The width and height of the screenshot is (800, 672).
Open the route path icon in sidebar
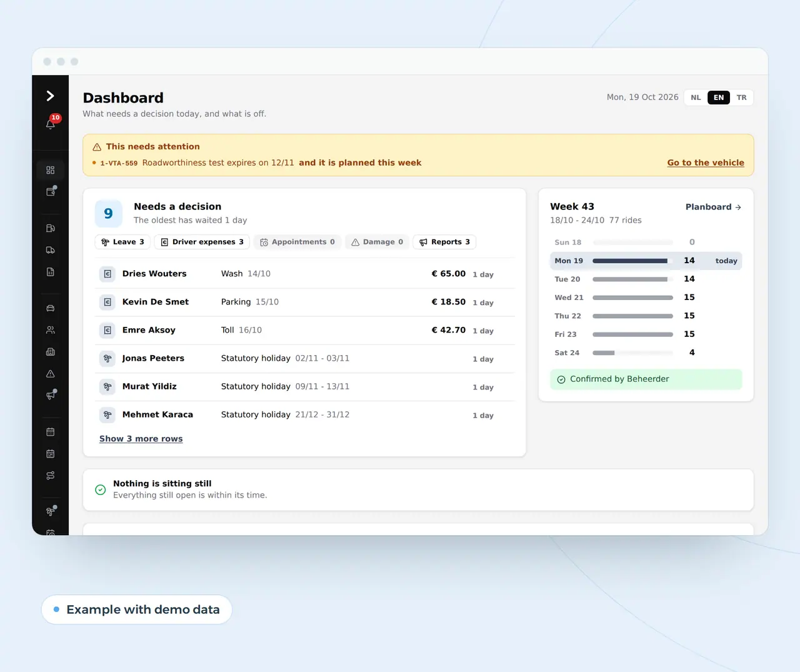coord(51,476)
